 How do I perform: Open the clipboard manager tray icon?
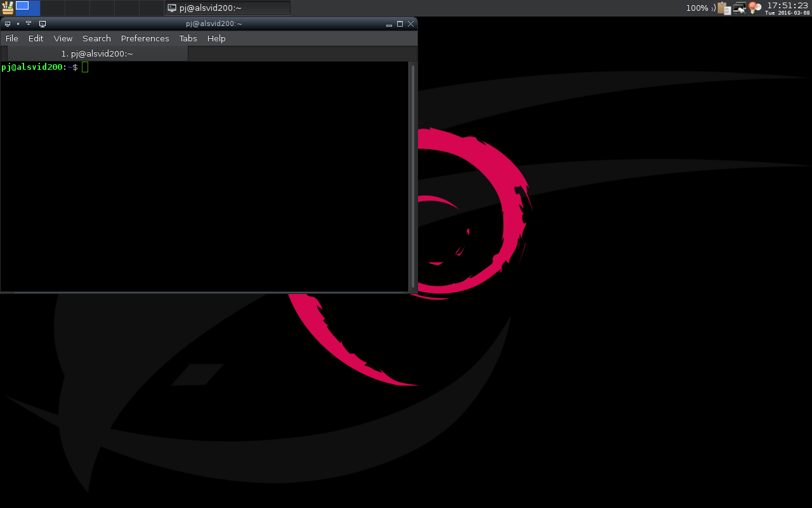[x=724, y=8]
